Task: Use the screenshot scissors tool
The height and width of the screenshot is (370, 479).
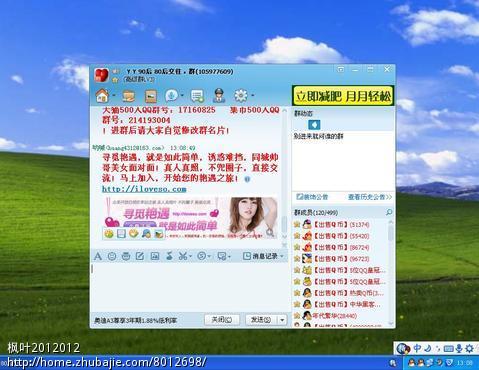Action: coord(183,256)
